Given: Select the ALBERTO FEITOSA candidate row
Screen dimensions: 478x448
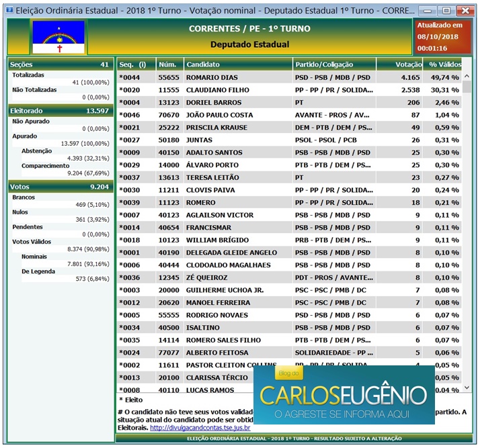Looking at the screenshot, I should [289, 353].
